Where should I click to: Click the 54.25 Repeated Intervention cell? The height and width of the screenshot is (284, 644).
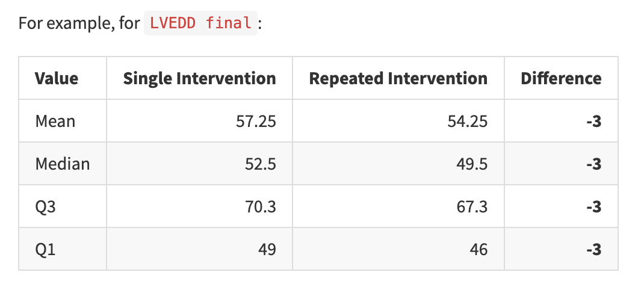pos(467,121)
